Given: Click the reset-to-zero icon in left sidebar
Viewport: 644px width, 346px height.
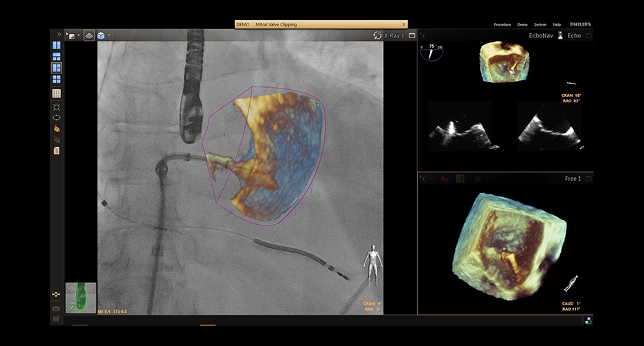Looking at the screenshot, I should (x=56, y=295).
